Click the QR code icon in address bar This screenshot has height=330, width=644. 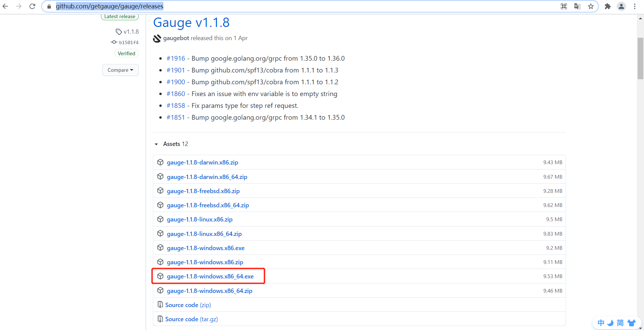pos(564,6)
